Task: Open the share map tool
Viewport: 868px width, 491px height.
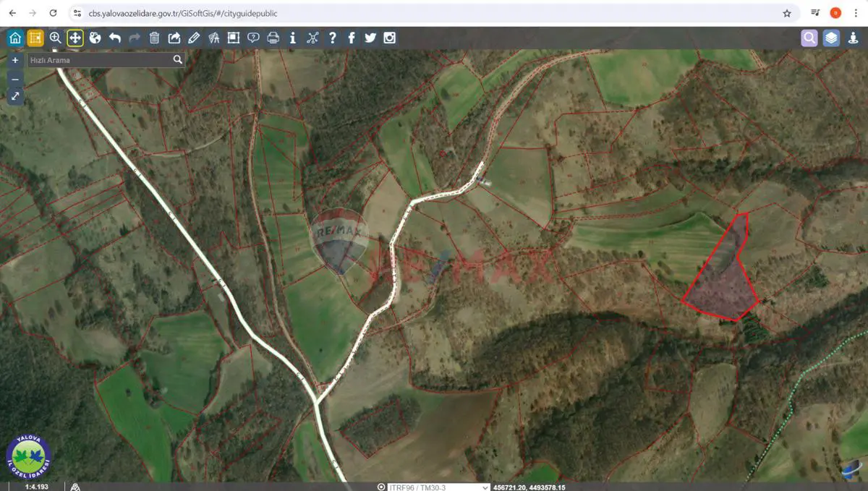Action: click(174, 38)
